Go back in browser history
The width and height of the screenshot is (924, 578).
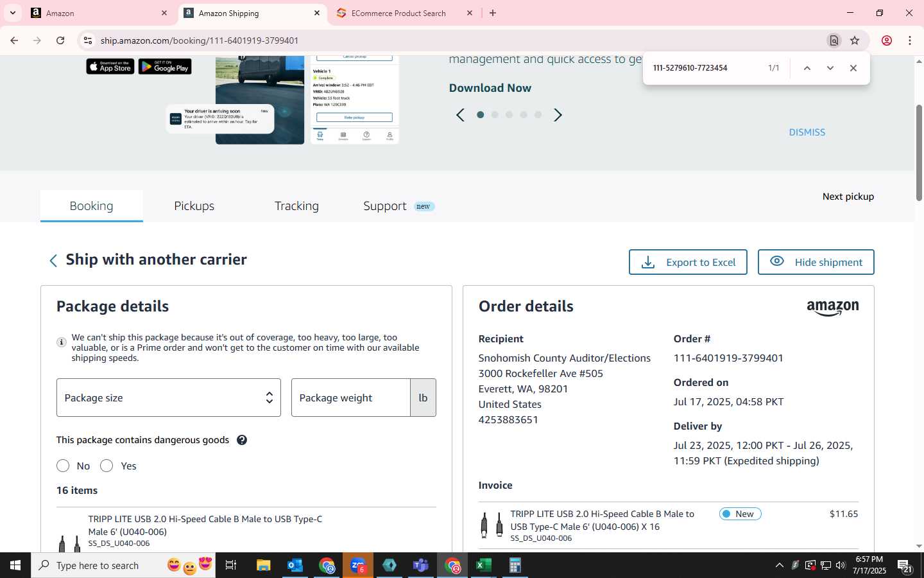tap(14, 40)
